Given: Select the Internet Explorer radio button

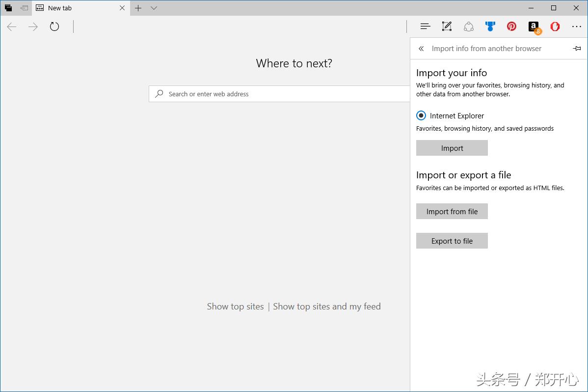Looking at the screenshot, I should coord(421,115).
